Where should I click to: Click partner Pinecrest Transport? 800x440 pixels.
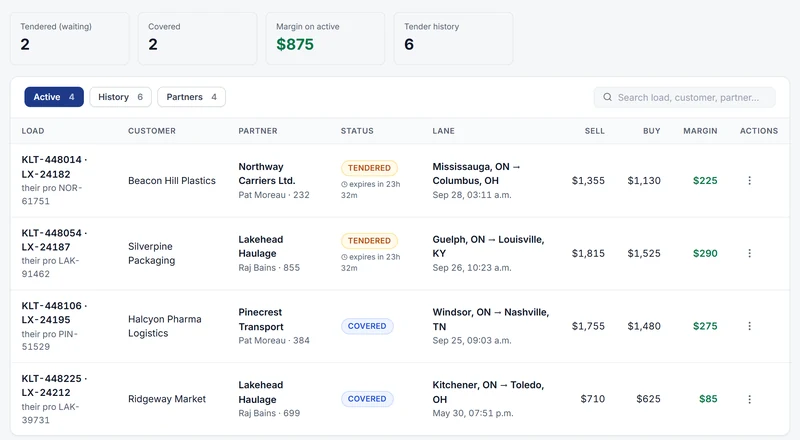261,320
